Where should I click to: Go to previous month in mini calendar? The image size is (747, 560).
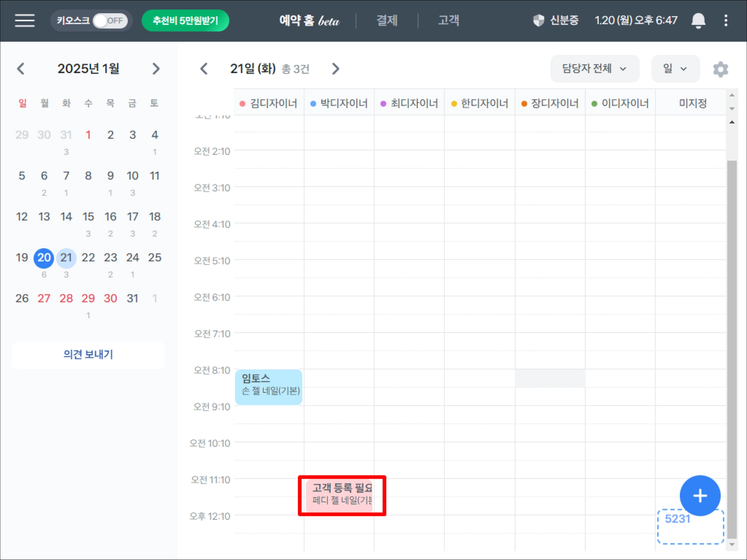(21, 69)
